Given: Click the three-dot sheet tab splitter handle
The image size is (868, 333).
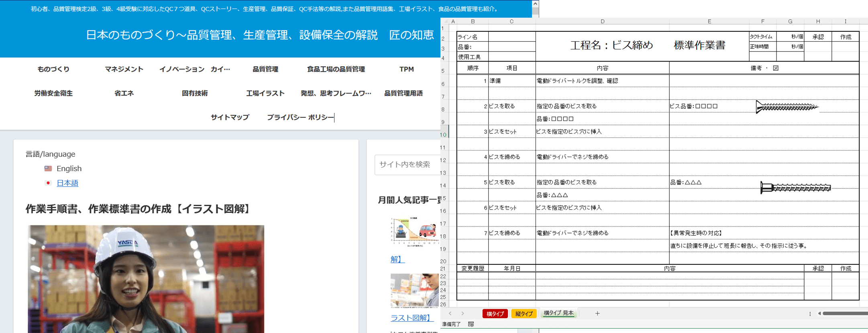Looking at the screenshot, I should 810,314.
